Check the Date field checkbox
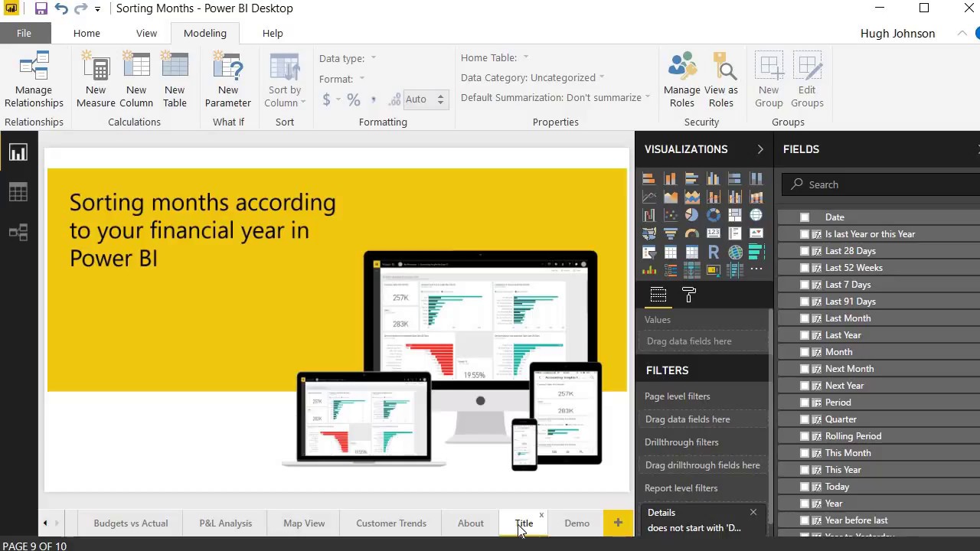 (805, 217)
